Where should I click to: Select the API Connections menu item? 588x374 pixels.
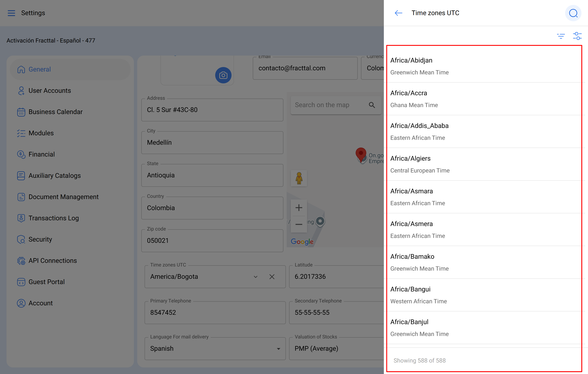pyautogui.click(x=52, y=261)
